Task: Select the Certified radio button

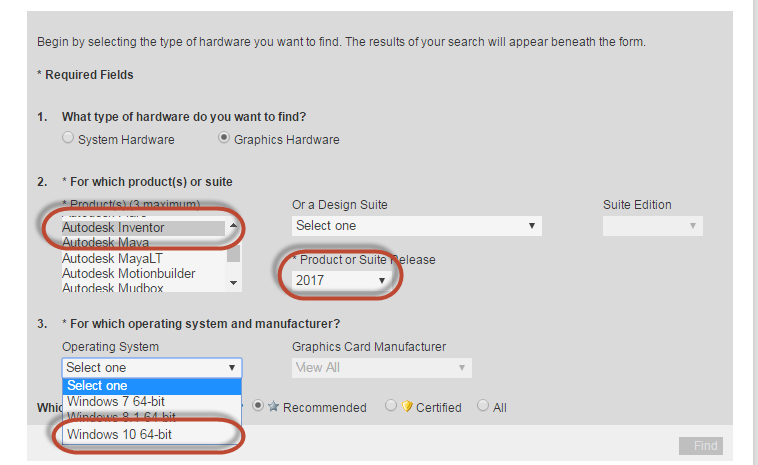Action: (x=391, y=406)
